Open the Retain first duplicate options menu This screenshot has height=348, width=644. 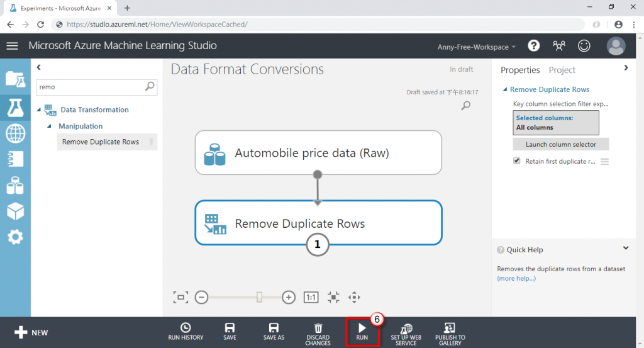pos(604,162)
